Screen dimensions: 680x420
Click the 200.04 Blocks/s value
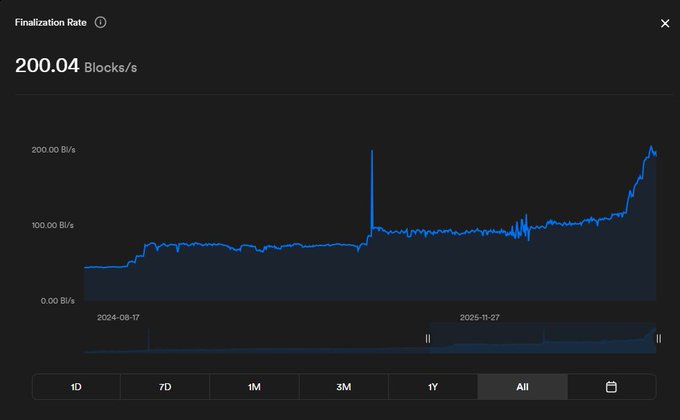[x=76, y=66]
